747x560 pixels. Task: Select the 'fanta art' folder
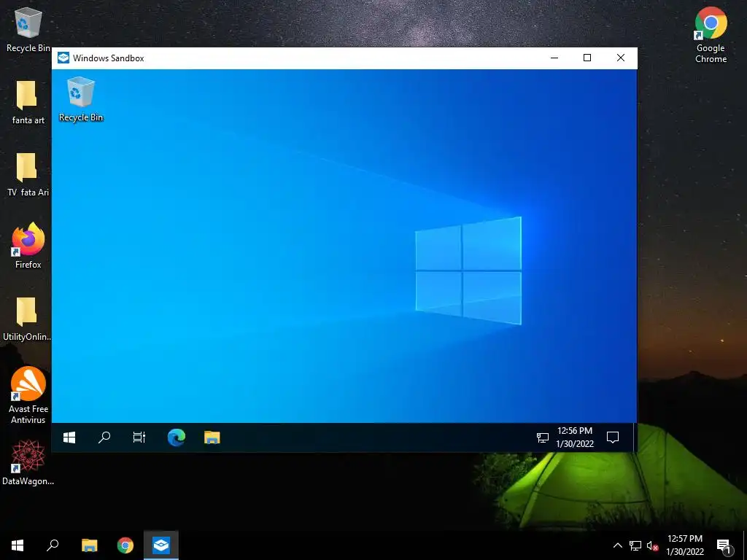[28, 102]
